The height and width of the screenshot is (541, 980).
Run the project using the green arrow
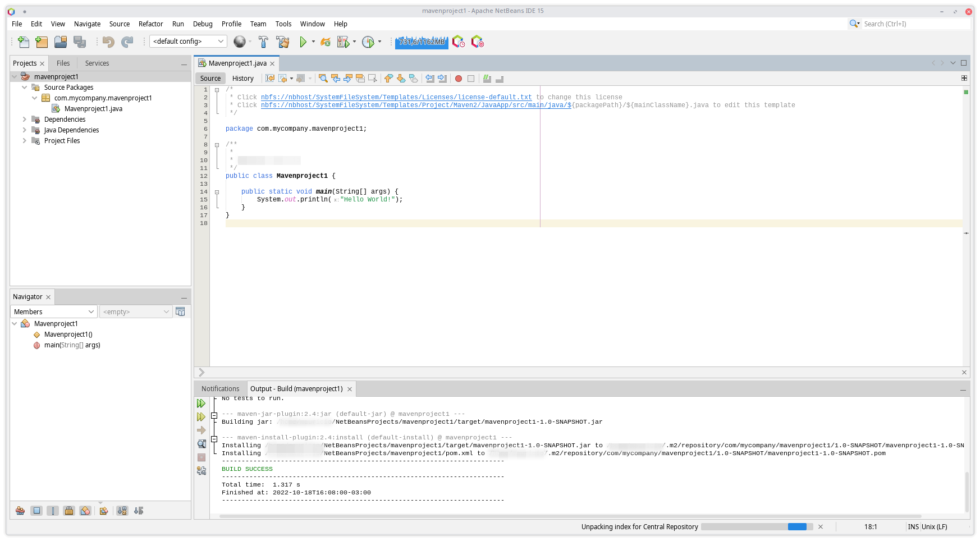pyautogui.click(x=303, y=42)
